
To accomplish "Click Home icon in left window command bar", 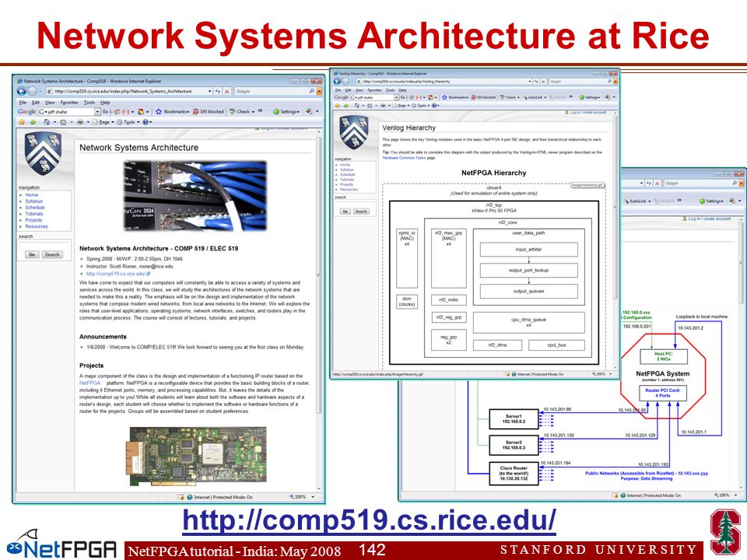I will [47, 122].
